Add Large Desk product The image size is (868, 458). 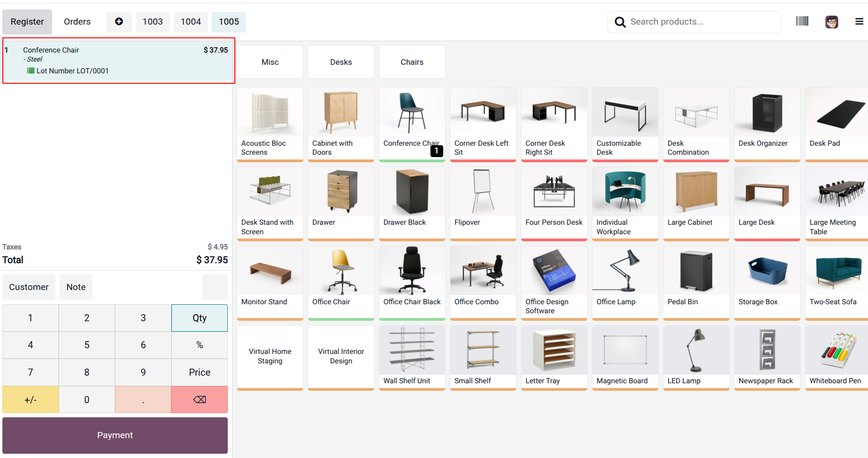click(767, 204)
